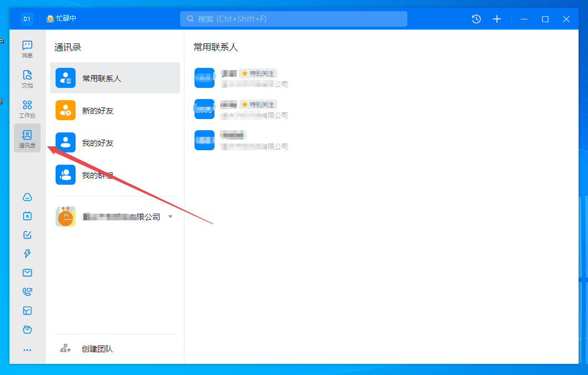Viewport: 588px width, 375px height.
Task: Click the 创建团队 create team button
Action: click(97, 349)
